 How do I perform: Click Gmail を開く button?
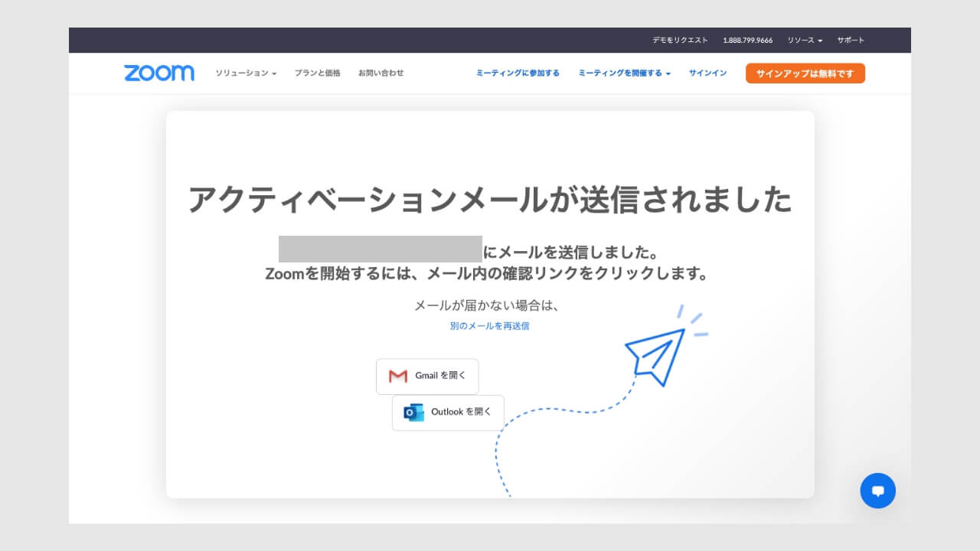pos(427,377)
